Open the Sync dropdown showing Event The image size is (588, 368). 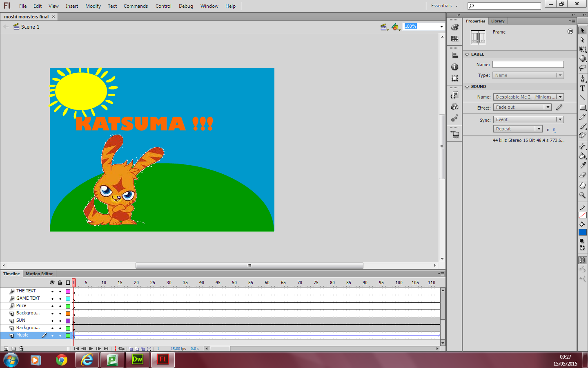[x=528, y=119]
